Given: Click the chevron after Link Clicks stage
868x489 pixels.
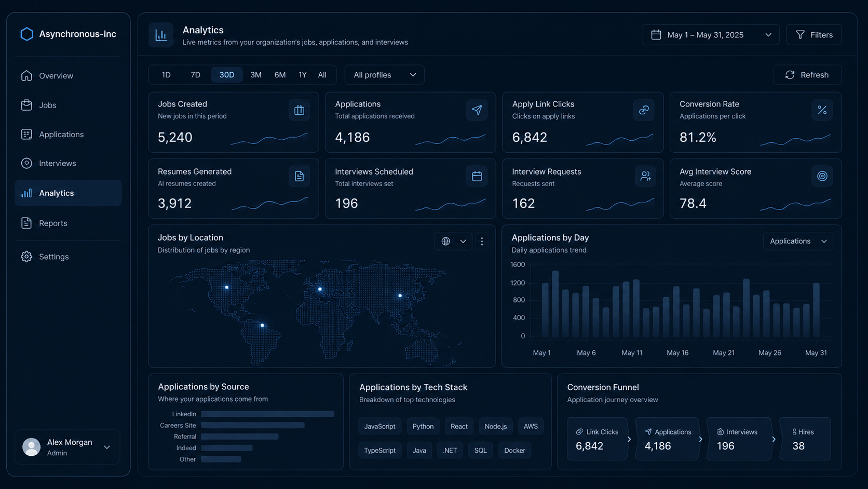Looking at the screenshot, I should (x=629, y=439).
